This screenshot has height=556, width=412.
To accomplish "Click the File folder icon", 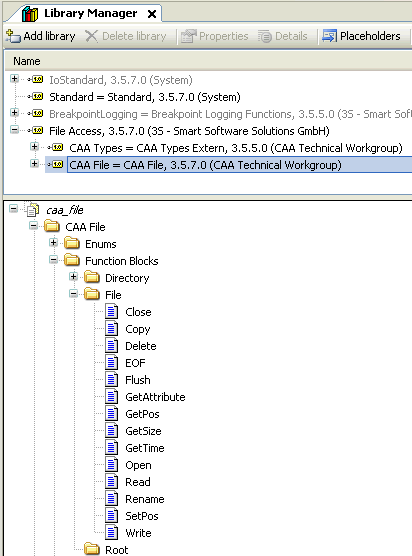I will [x=92, y=294].
